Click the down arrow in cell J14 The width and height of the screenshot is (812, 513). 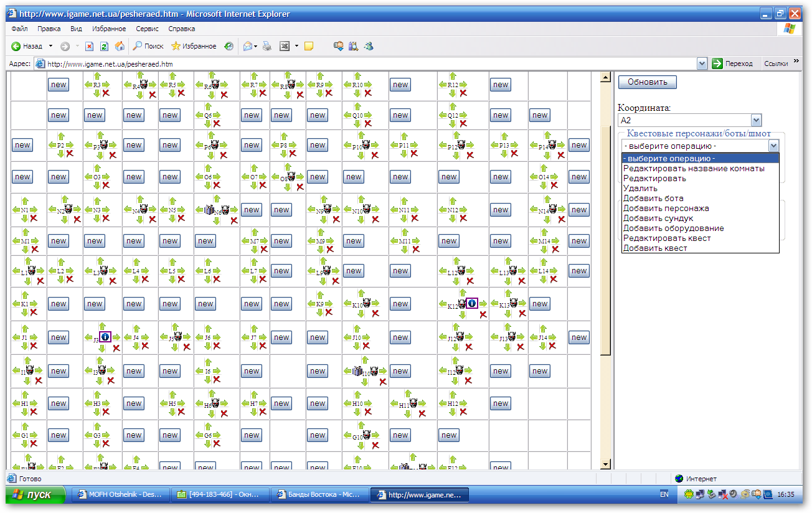point(542,346)
